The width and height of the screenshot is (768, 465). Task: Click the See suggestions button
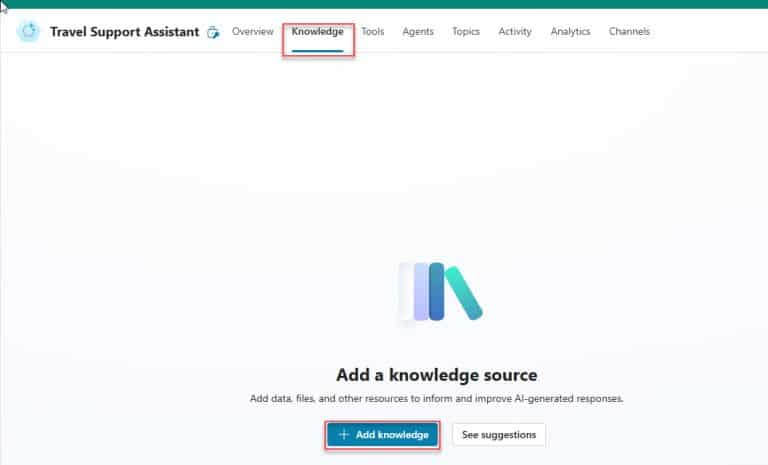click(x=499, y=435)
